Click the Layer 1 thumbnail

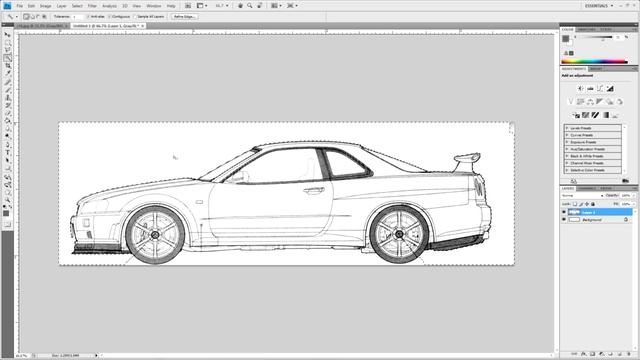tap(574, 212)
